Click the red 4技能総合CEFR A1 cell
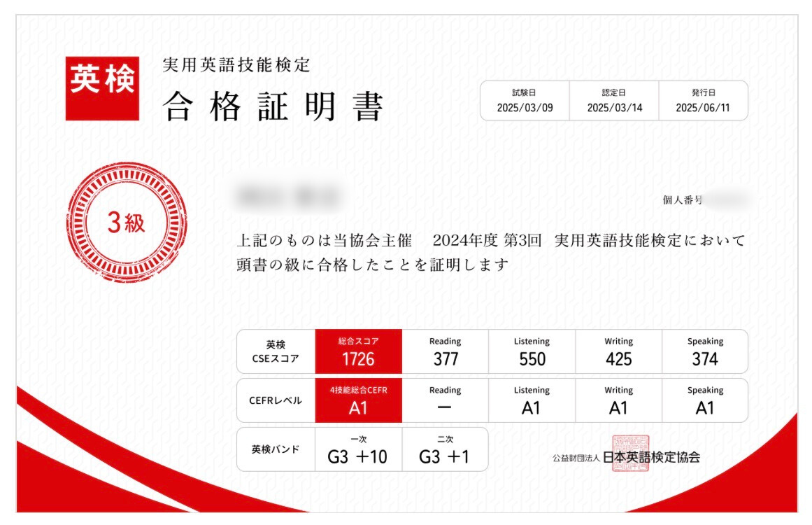 tap(358, 400)
